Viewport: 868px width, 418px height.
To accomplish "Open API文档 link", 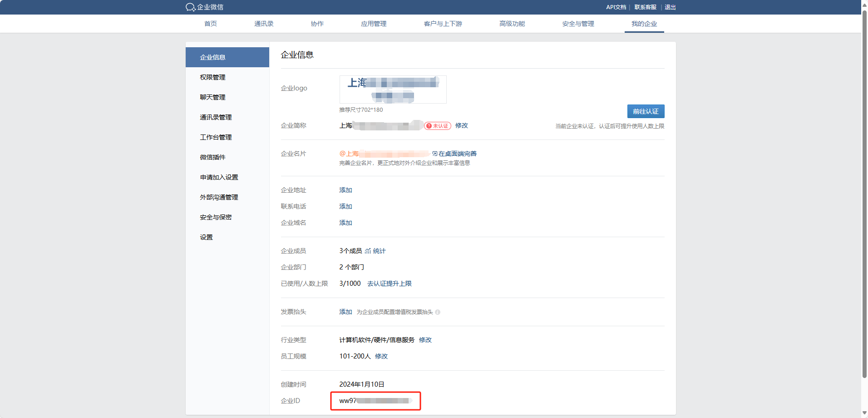I will [616, 7].
